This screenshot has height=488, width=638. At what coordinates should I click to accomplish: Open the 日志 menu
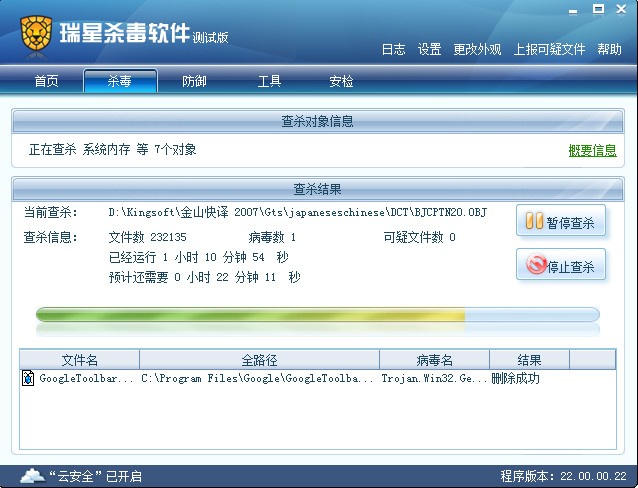point(393,50)
